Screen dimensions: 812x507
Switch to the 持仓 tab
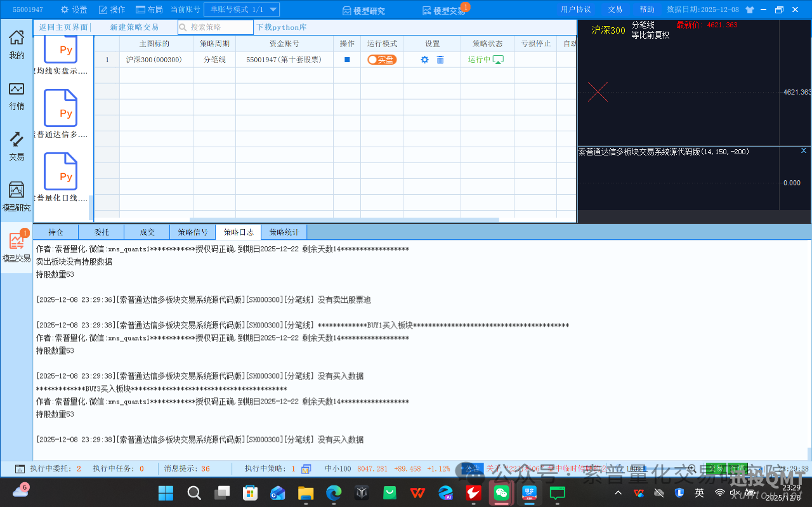[55, 232]
